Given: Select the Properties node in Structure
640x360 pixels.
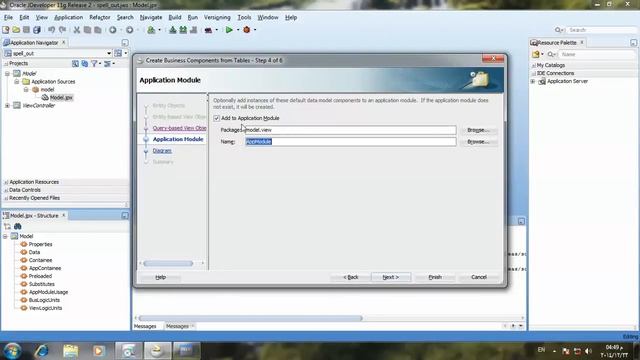Looking at the screenshot, I should click(x=40, y=244).
